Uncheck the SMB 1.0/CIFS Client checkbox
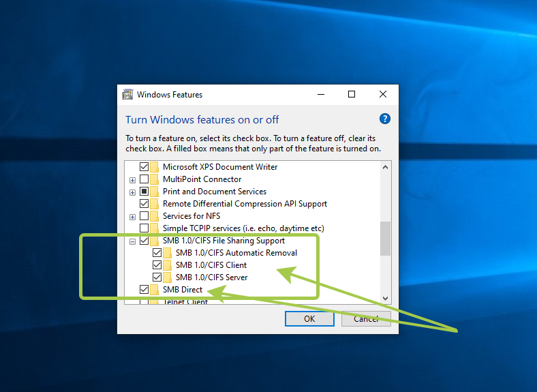This screenshot has width=537, height=392. (x=157, y=265)
